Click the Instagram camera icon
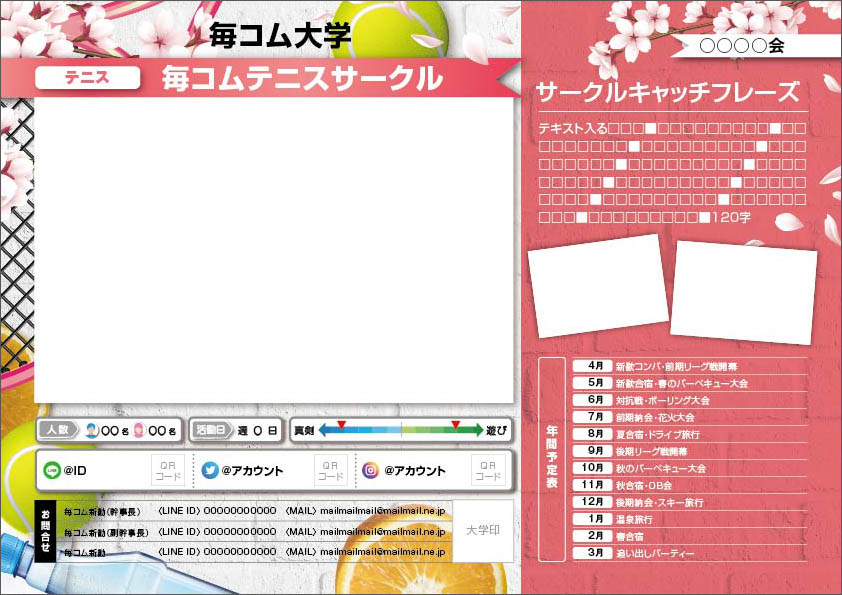 370,470
